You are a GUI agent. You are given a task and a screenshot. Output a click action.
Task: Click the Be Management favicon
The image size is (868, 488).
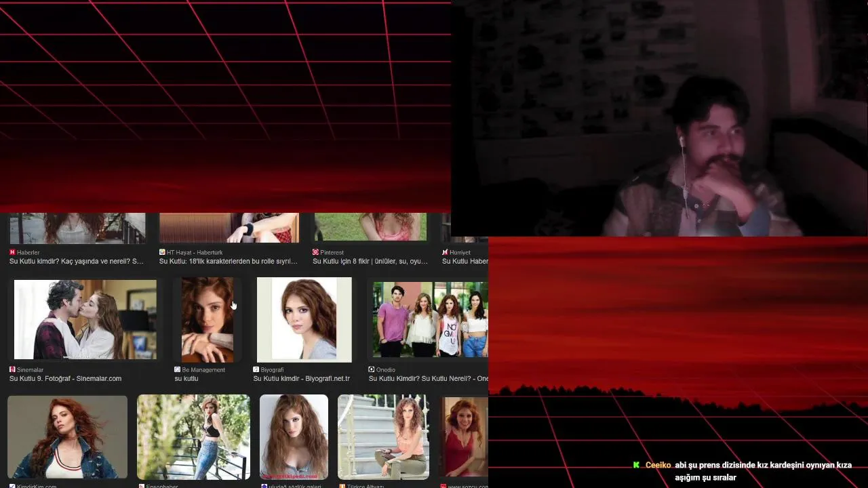tap(178, 369)
